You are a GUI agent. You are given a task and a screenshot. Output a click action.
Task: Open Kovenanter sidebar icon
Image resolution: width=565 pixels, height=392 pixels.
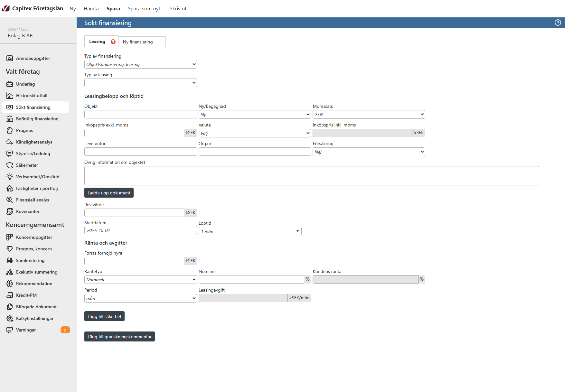tap(10, 211)
